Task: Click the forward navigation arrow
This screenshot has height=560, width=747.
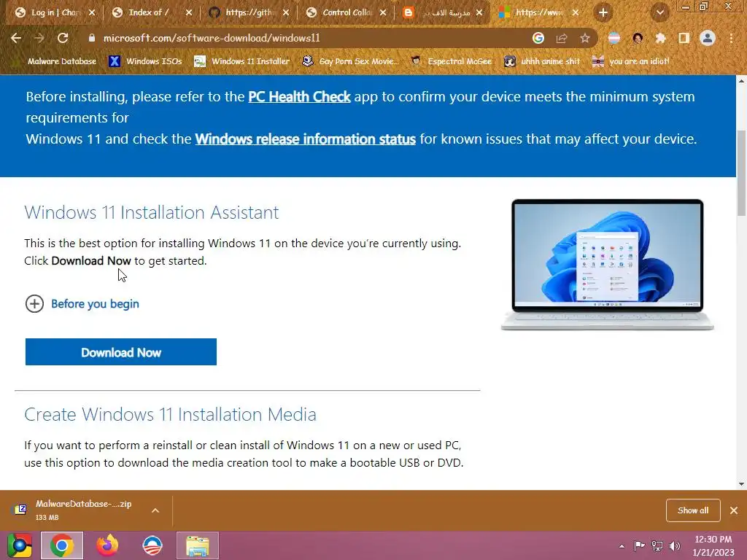Action: [x=39, y=38]
